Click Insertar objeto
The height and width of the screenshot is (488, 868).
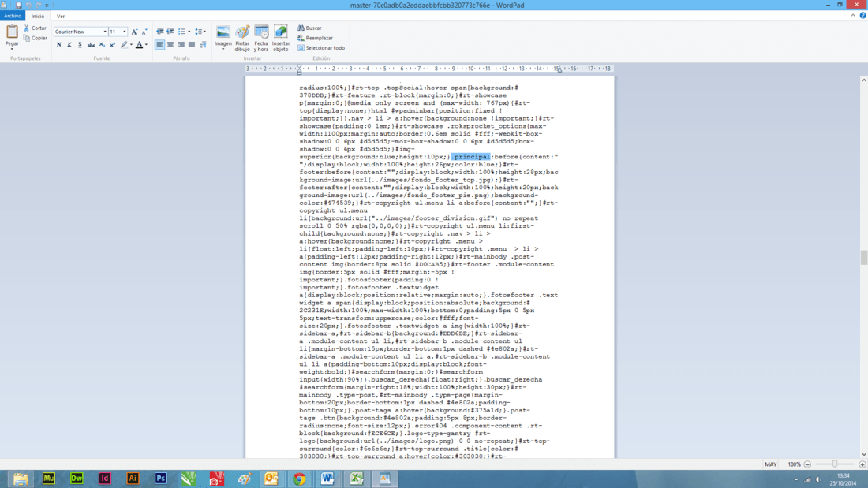[x=281, y=38]
